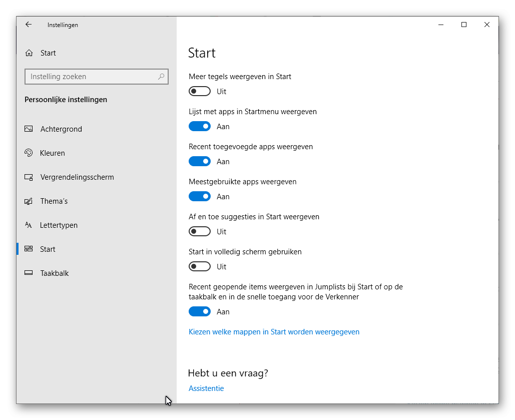The image size is (515, 420).
Task: Click the Instelling zoeken search field
Action: pyautogui.click(x=97, y=77)
